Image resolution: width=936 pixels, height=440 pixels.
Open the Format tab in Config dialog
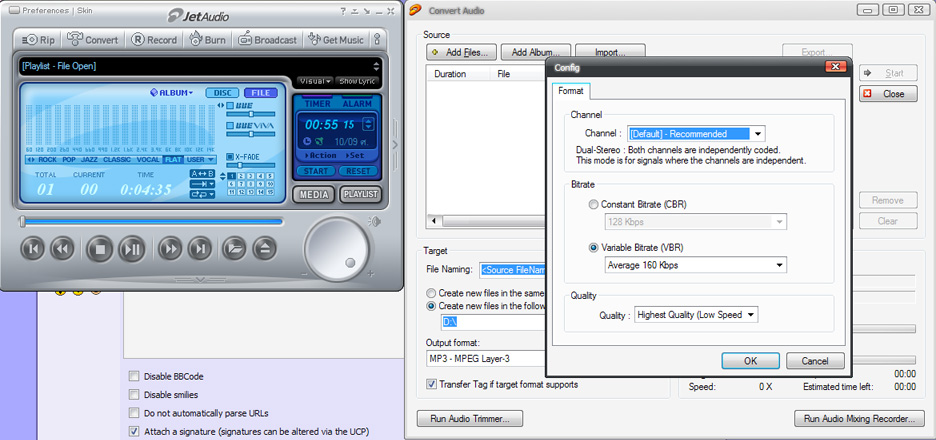pos(571,91)
